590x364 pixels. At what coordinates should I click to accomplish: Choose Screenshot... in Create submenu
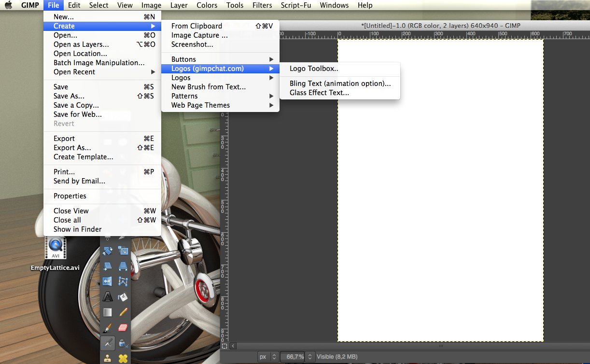[x=220, y=44]
